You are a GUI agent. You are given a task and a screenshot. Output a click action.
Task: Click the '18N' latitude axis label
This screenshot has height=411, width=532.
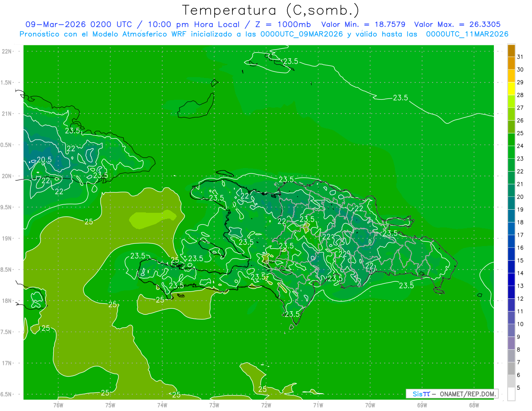click(7, 301)
